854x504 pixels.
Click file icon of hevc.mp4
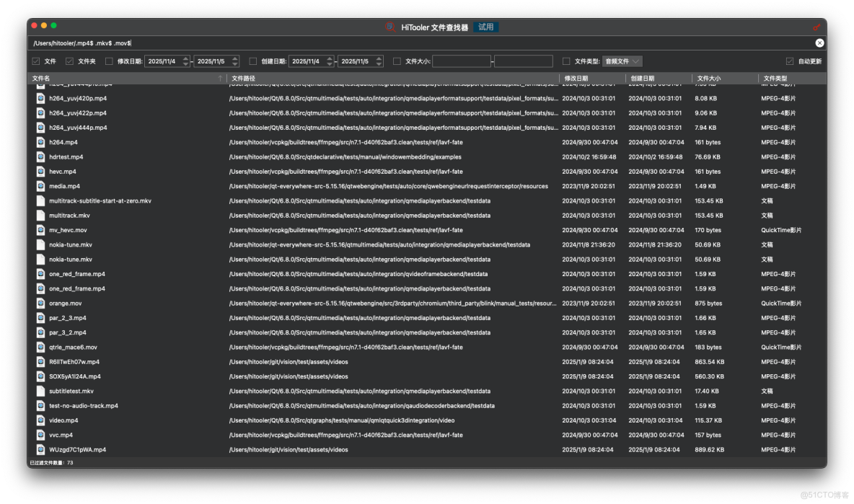(x=40, y=172)
